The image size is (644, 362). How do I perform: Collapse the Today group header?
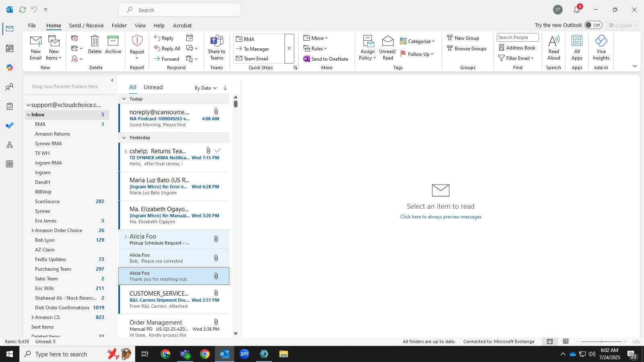point(124,99)
